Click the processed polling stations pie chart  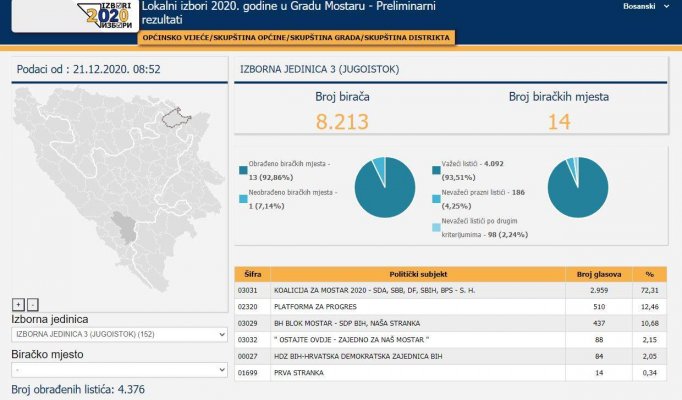pyautogui.click(x=385, y=187)
